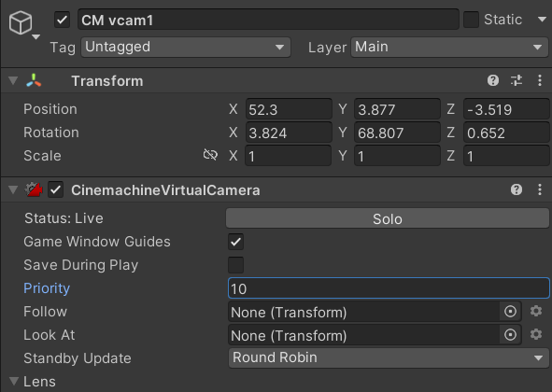This screenshot has height=392, width=552.
Task: Click the Priority input field
Action: (x=389, y=288)
